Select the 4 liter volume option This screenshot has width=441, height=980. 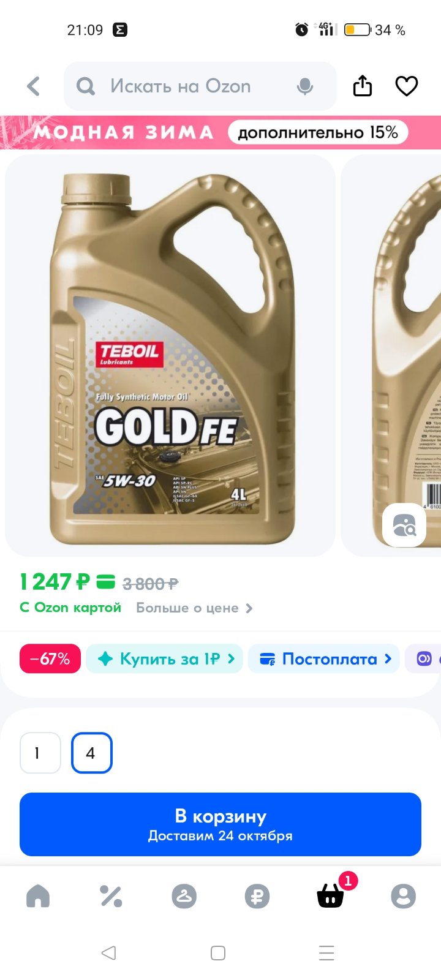[92, 753]
